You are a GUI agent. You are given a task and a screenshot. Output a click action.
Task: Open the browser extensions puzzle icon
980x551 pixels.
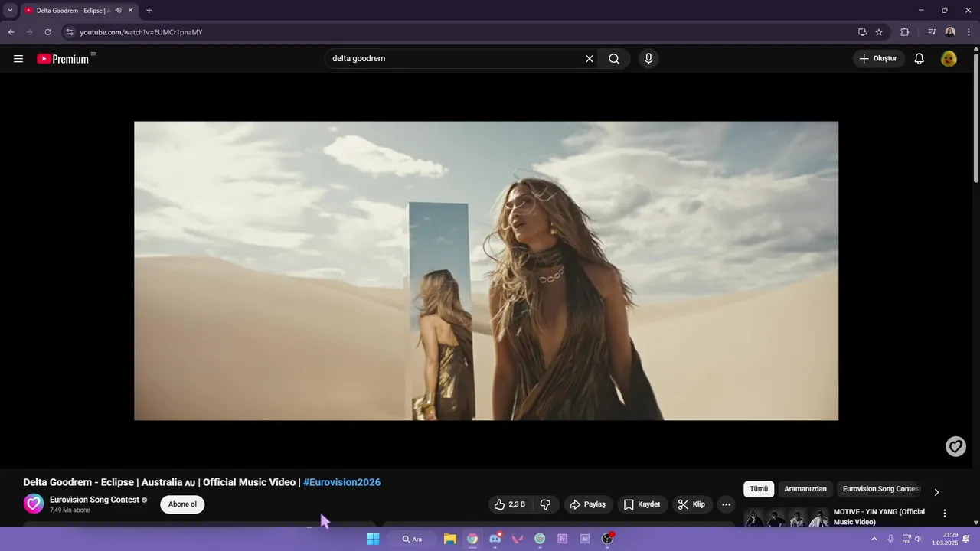[904, 32]
